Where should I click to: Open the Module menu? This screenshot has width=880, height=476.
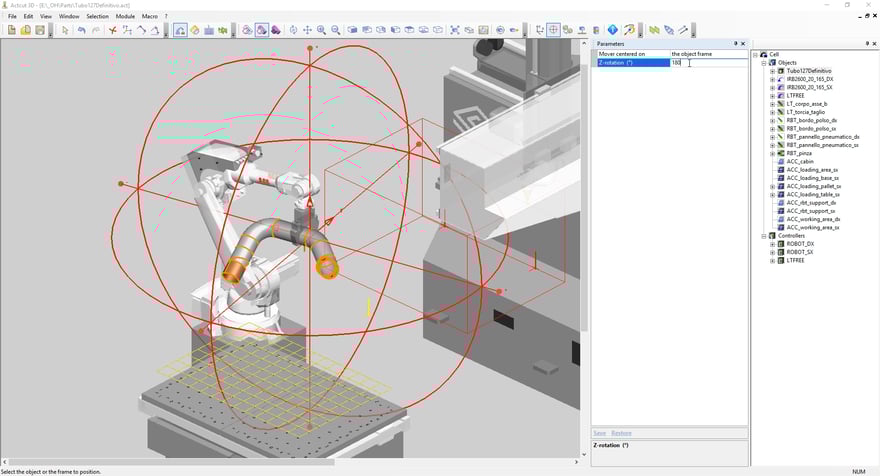[x=125, y=17]
